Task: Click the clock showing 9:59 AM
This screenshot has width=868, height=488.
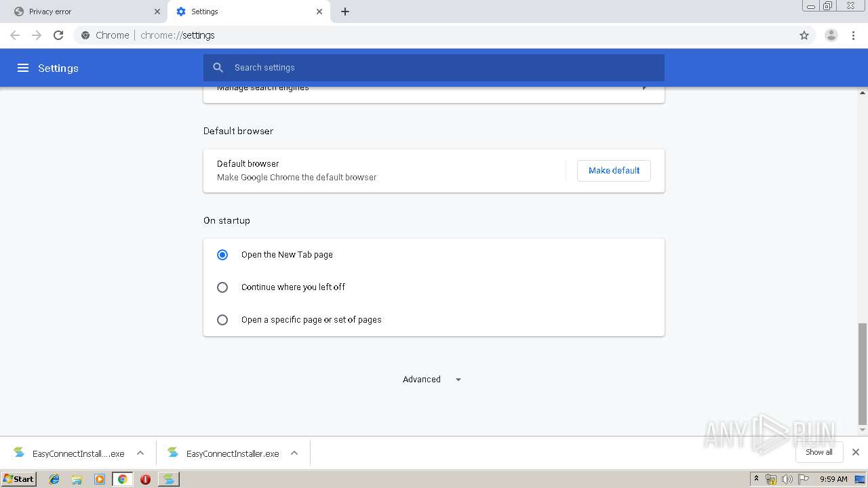Action: (x=833, y=479)
